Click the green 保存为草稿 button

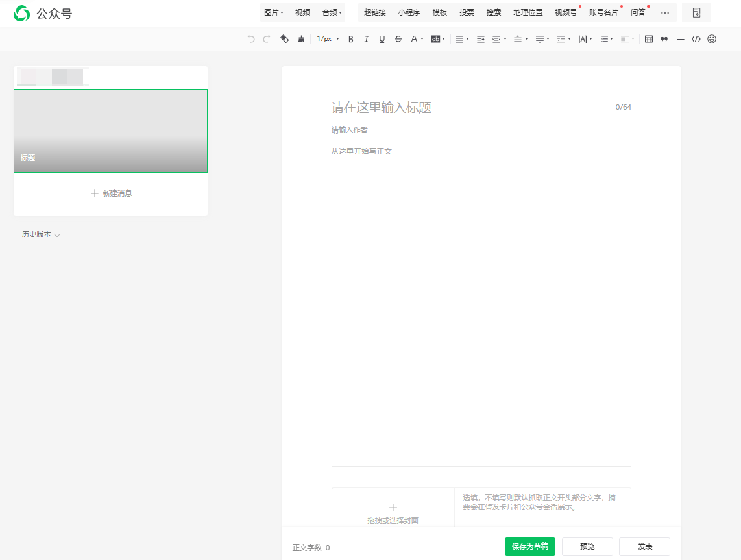coord(529,546)
